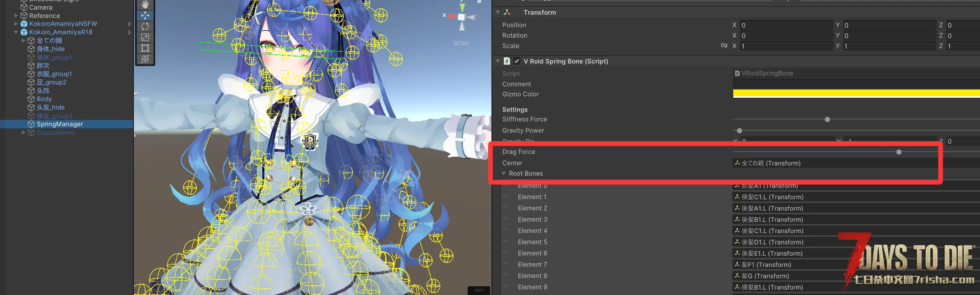The image size is (980, 295).
Task: Click the green Y axis gizmo cone
Action: tap(462, 8)
